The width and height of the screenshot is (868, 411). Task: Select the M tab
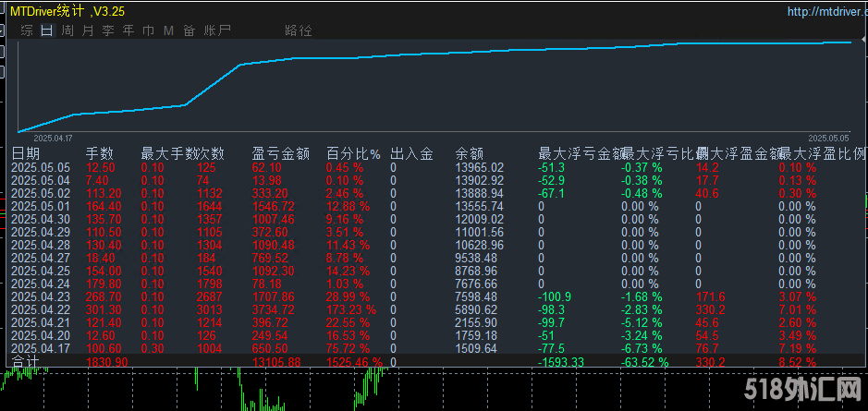(x=168, y=30)
